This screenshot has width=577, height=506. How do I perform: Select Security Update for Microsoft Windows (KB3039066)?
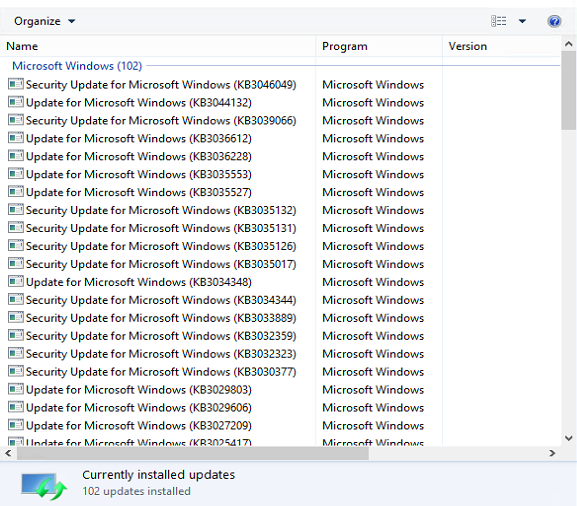pos(161,121)
